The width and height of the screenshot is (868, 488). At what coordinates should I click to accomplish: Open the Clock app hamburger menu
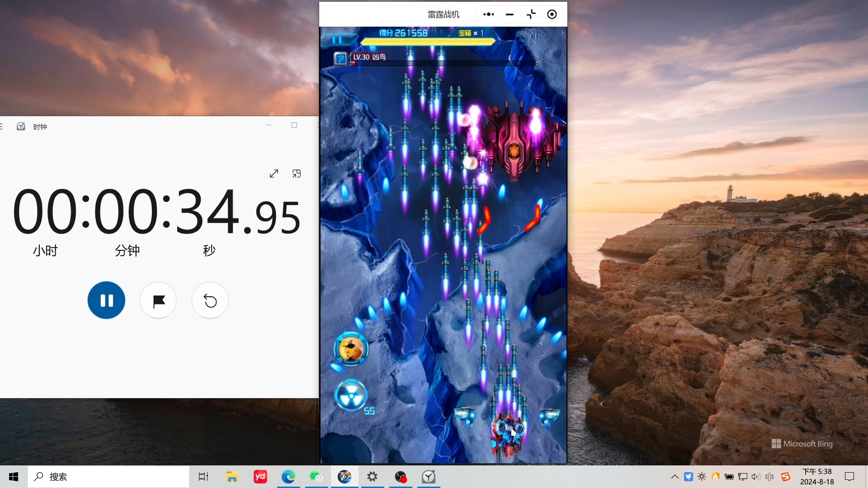point(1,127)
